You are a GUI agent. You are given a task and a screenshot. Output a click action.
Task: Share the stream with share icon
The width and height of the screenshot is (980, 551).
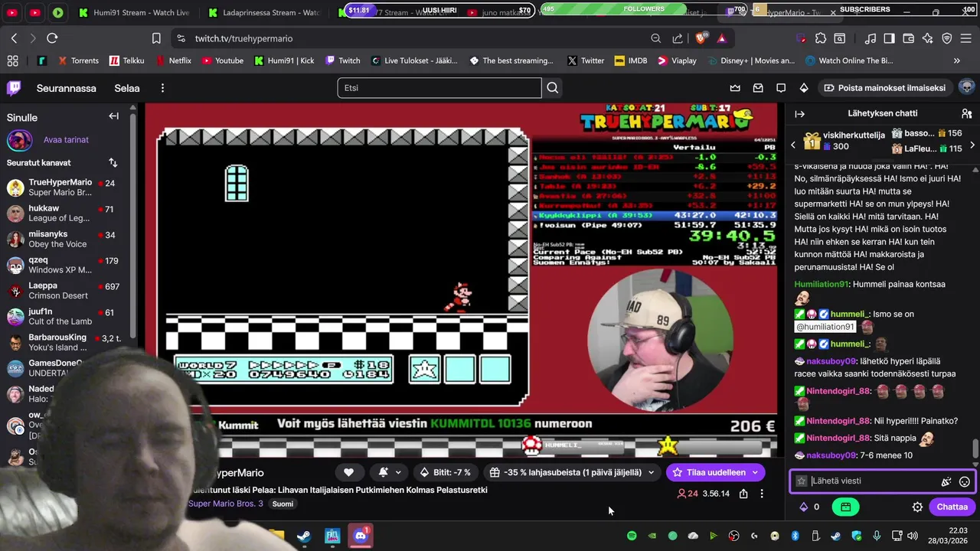tap(743, 494)
